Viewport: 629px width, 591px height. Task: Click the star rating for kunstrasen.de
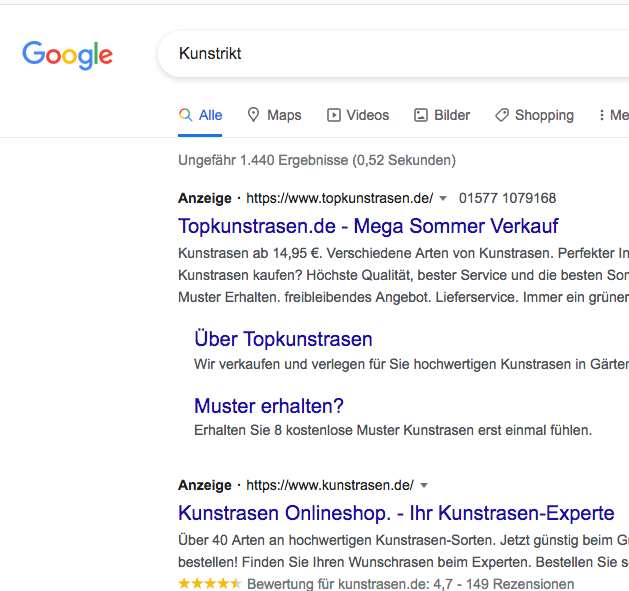(x=210, y=583)
